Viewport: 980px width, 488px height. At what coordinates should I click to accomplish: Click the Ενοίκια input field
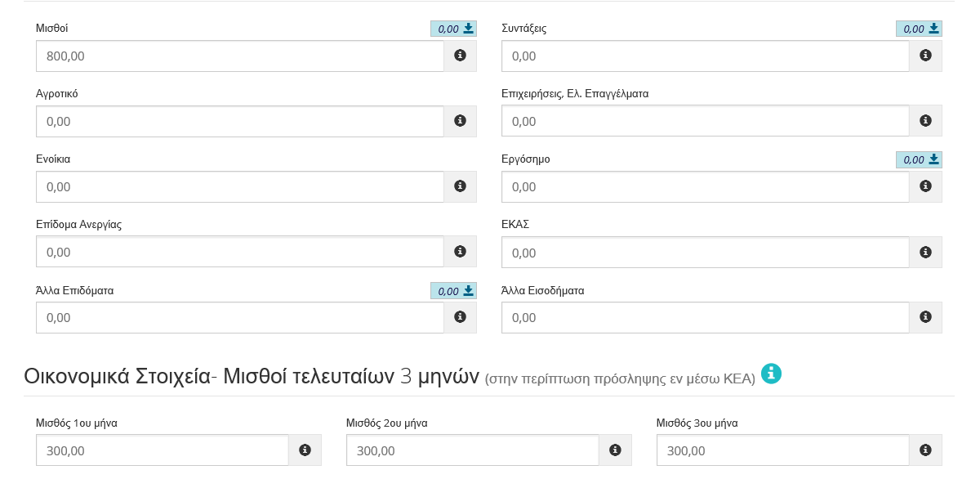(240, 186)
